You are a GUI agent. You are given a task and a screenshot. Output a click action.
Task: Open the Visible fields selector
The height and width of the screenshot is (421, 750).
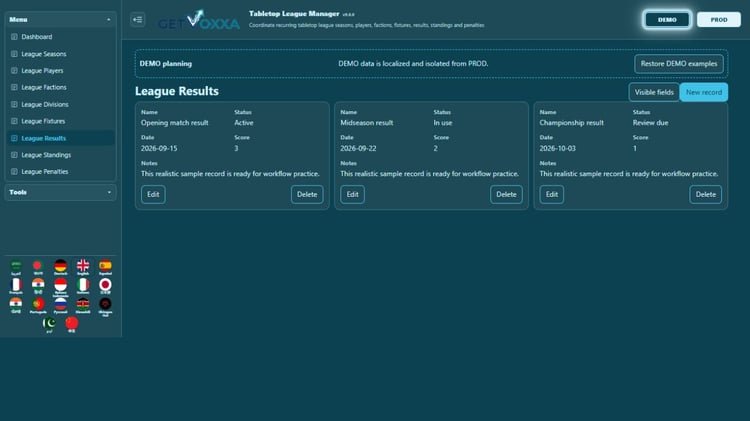654,92
